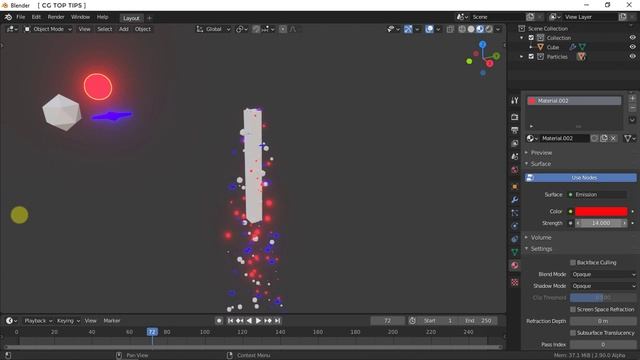Open the File menu

pos(20,17)
